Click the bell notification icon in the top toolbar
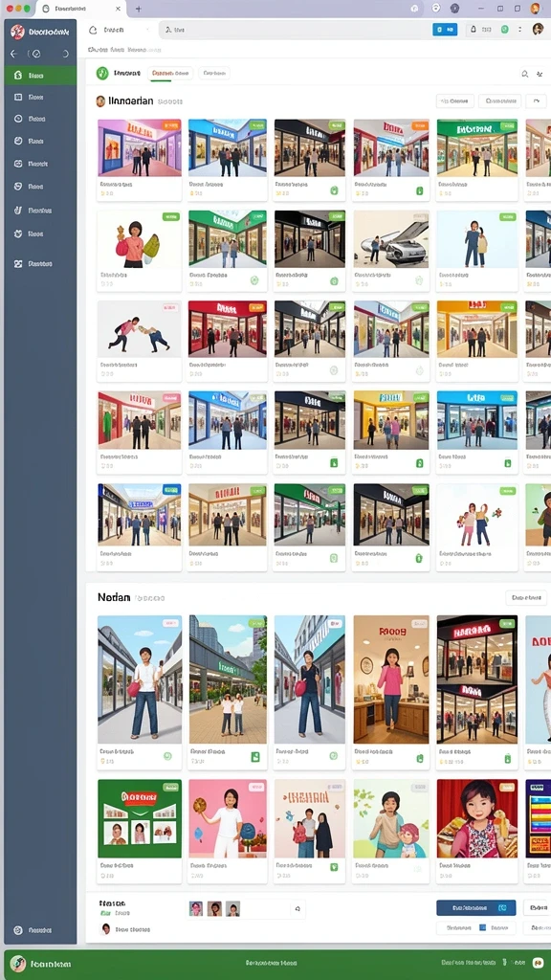This screenshot has height=980, width=551. point(473,29)
